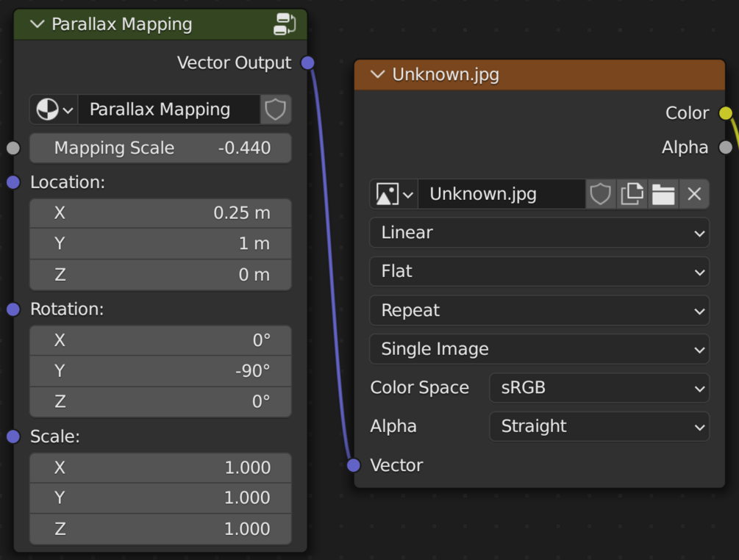Open the Single Image source dropdown
The image size is (739, 560).
pos(539,349)
